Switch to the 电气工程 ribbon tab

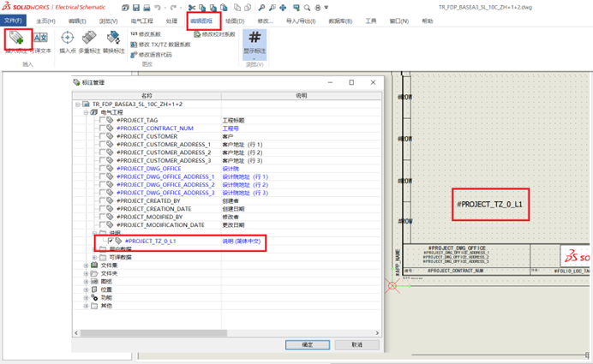tap(141, 21)
